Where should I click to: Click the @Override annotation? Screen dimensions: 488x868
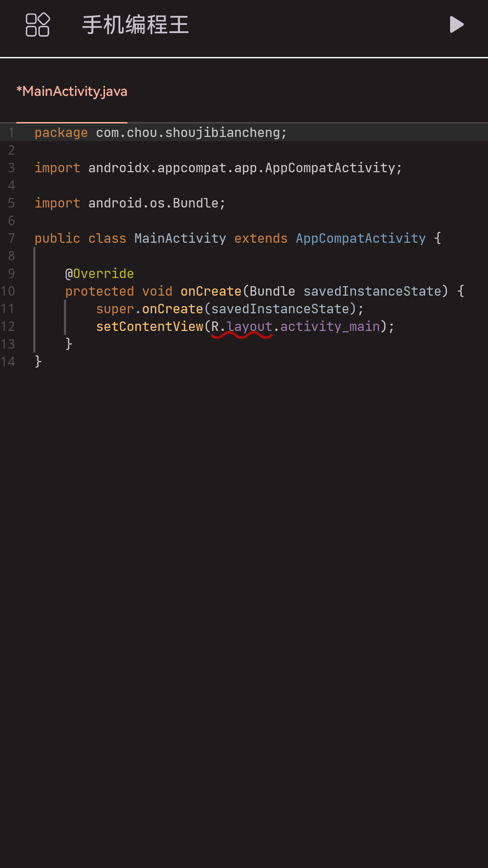pyautogui.click(x=99, y=274)
